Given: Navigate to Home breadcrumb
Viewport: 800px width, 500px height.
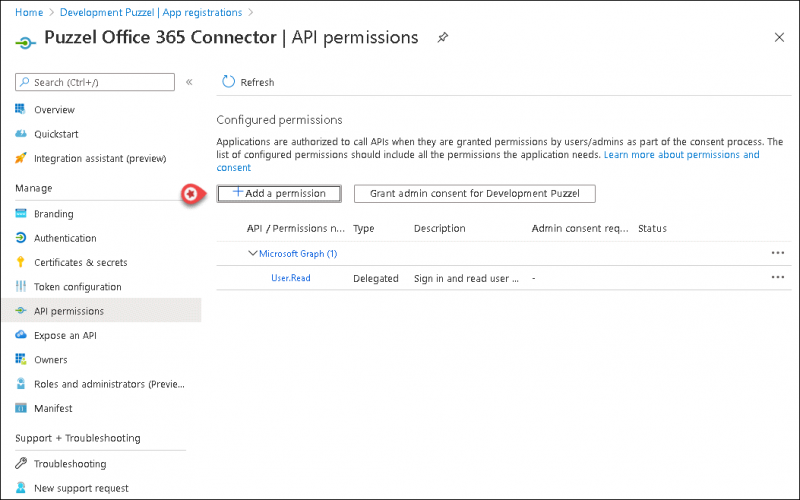Looking at the screenshot, I should coord(29,12).
